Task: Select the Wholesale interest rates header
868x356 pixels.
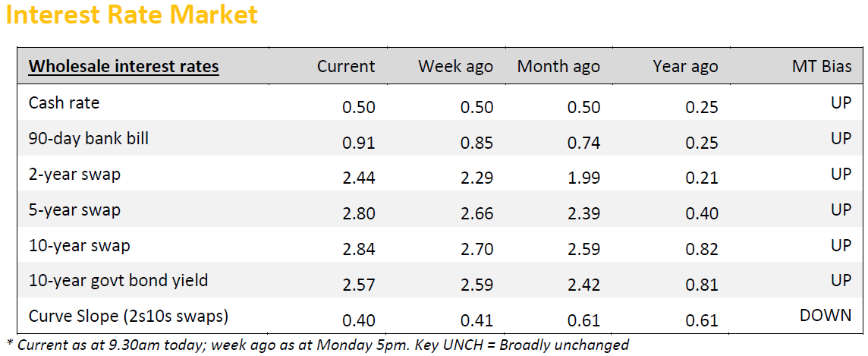Action: [124, 67]
